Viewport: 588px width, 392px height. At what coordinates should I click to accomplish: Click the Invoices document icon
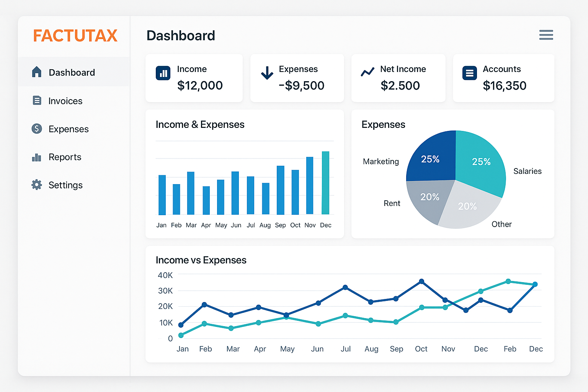37,100
